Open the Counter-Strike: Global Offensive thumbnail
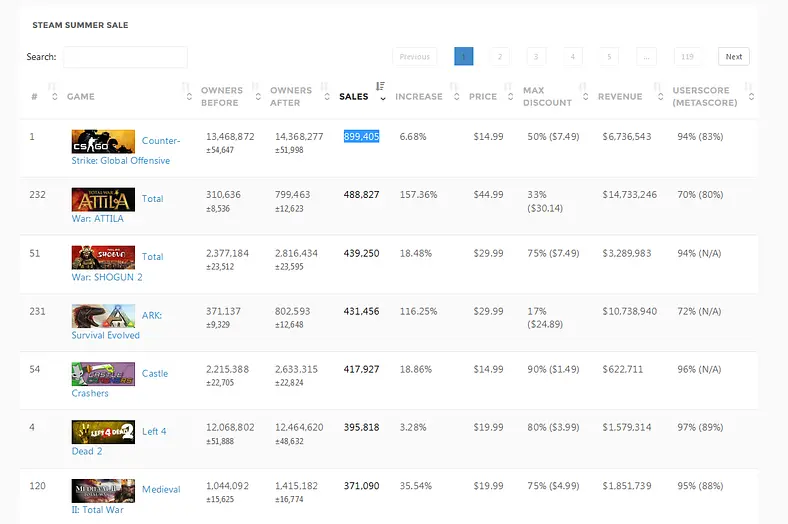Viewport: 788px width, 524px height. (103, 142)
